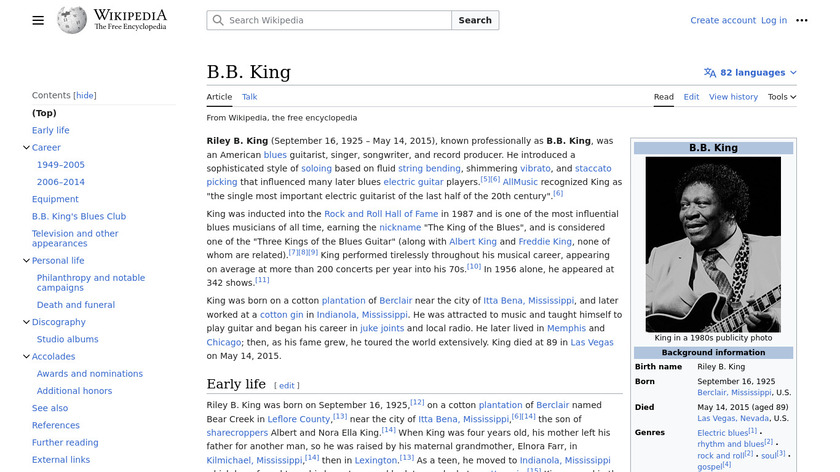
Task: Open the Freddie King link
Action: 545,242
